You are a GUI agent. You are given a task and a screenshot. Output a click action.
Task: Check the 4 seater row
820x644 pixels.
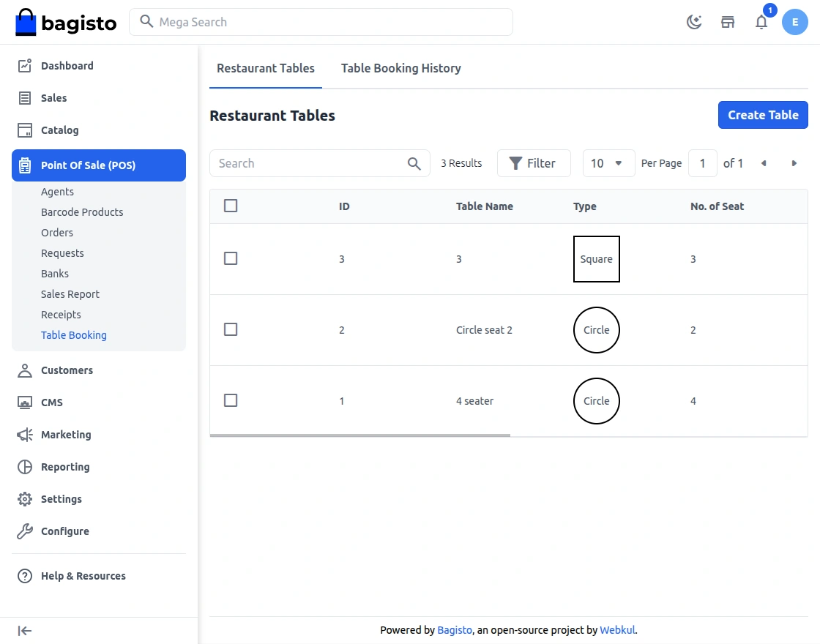pyautogui.click(x=231, y=400)
